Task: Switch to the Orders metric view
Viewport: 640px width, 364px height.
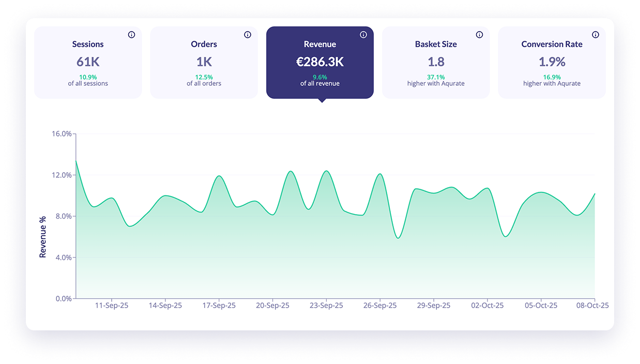Action: [x=204, y=62]
